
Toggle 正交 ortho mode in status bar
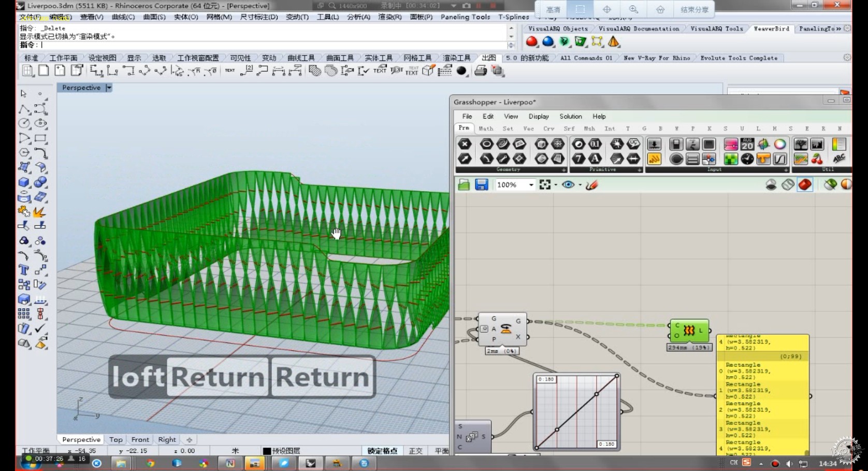pyautogui.click(x=416, y=451)
